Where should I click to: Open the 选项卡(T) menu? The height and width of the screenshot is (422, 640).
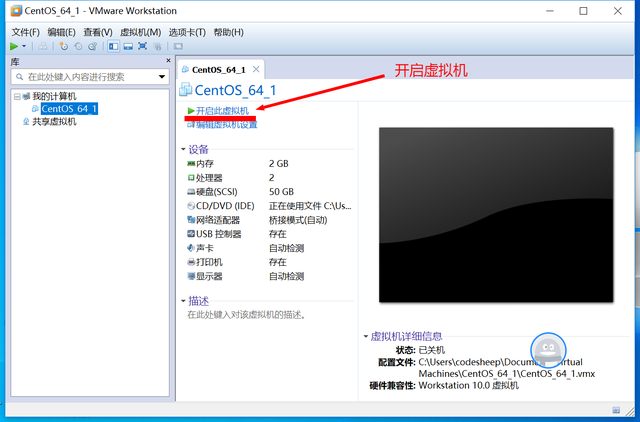coord(187,32)
